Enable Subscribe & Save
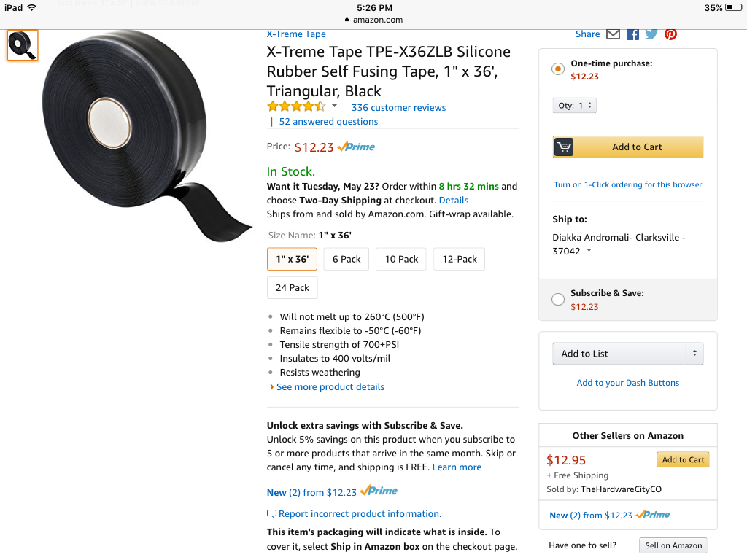Screen dimensions: 747x560 [x=557, y=298]
